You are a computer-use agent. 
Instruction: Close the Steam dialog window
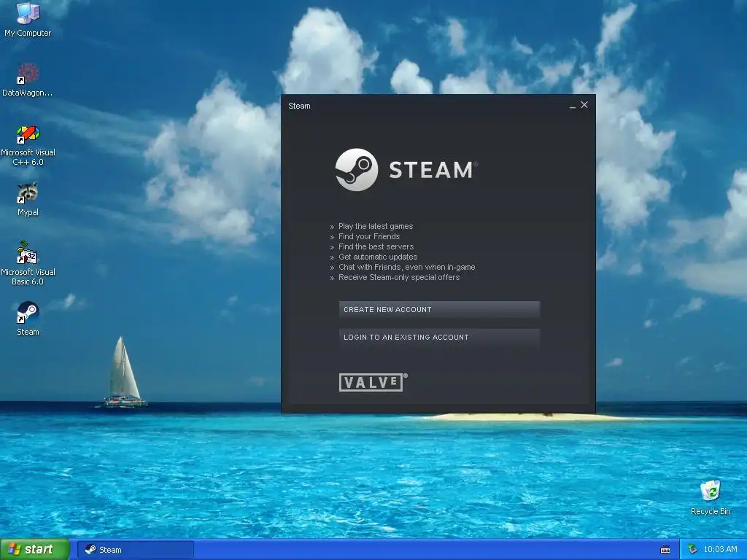click(x=584, y=105)
